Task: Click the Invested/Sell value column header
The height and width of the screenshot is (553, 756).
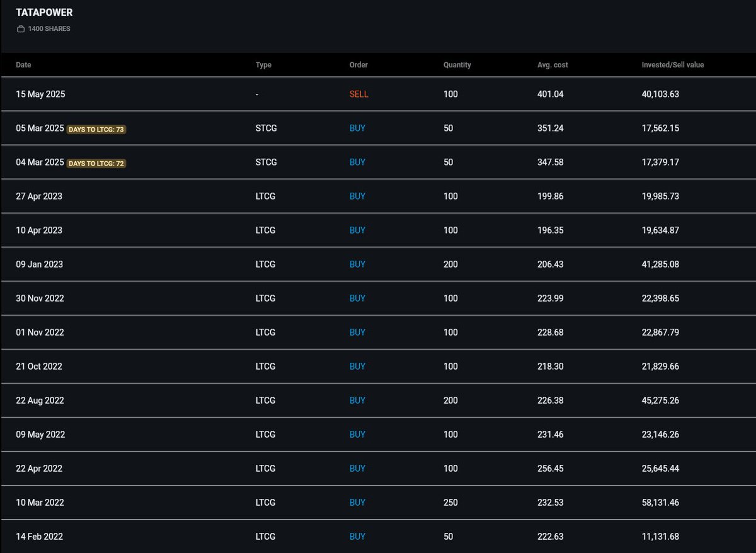Action: (673, 65)
